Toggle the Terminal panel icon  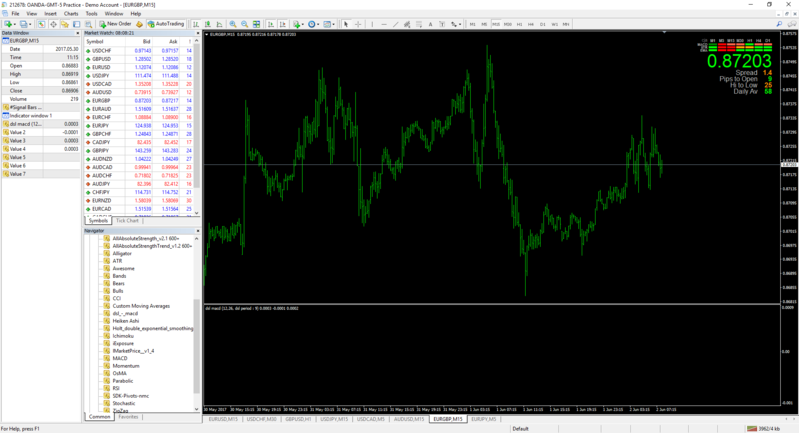tap(76, 24)
